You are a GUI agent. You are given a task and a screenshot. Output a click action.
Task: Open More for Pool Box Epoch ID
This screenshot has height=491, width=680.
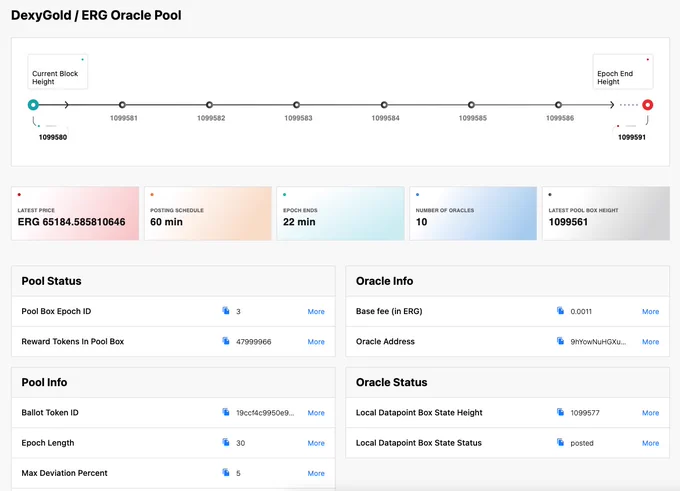pos(316,311)
